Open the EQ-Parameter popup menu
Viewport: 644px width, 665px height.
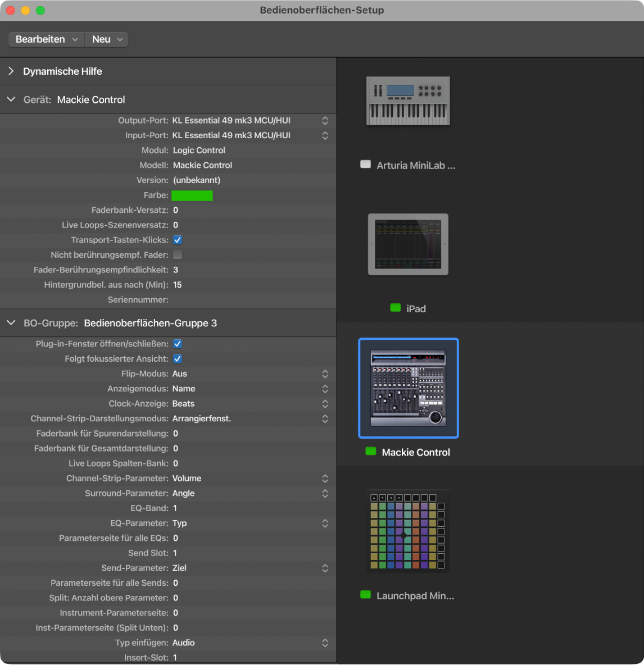(x=250, y=523)
